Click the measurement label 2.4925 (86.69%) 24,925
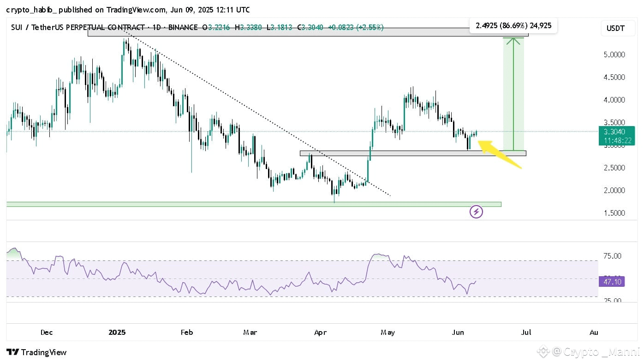This screenshot has width=644, height=363. pyautogui.click(x=513, y=26)
